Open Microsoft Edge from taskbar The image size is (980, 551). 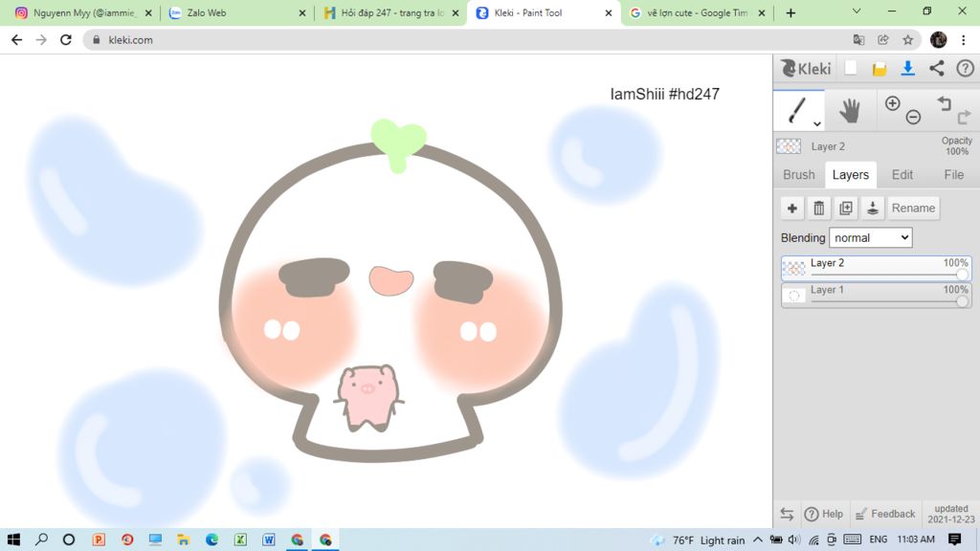tap(212, 540)
